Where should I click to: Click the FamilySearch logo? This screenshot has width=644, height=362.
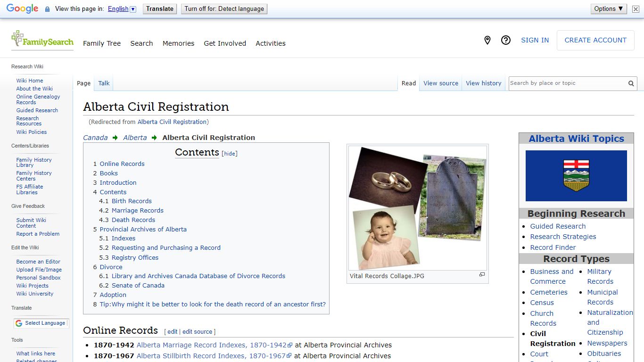42,39
